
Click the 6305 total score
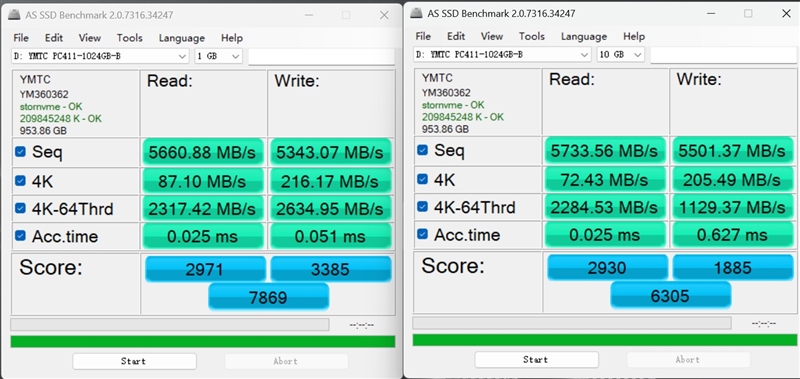click(670, 295)
